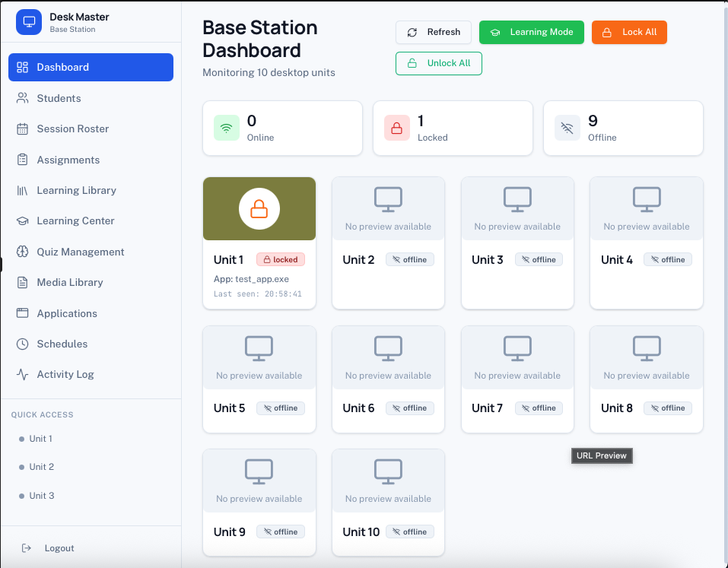Click the offline badge on Unit 6
728x568 pixels.
click(x=410, y=408)
